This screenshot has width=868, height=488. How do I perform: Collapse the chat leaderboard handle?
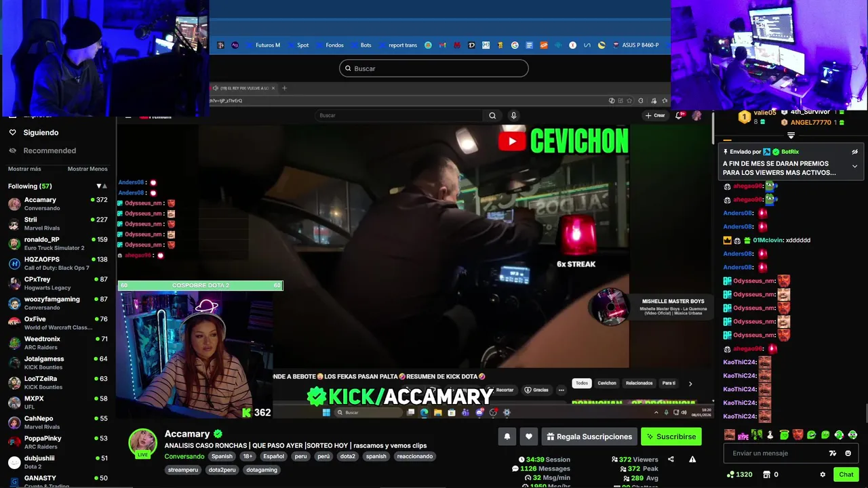(791, 136)
